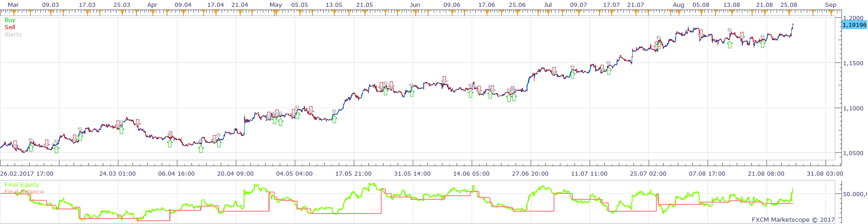Click the orange marker under 17.06
Viewport: 868px width, 224px height.
tap(487, 12)
